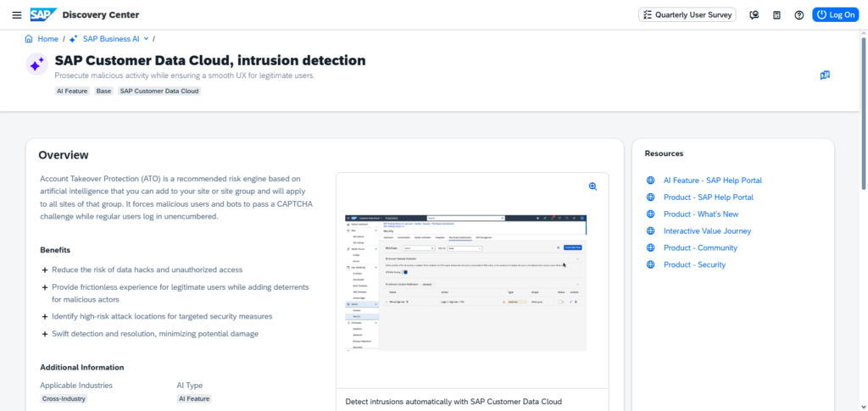Open Product - Community link

point(700,247)
